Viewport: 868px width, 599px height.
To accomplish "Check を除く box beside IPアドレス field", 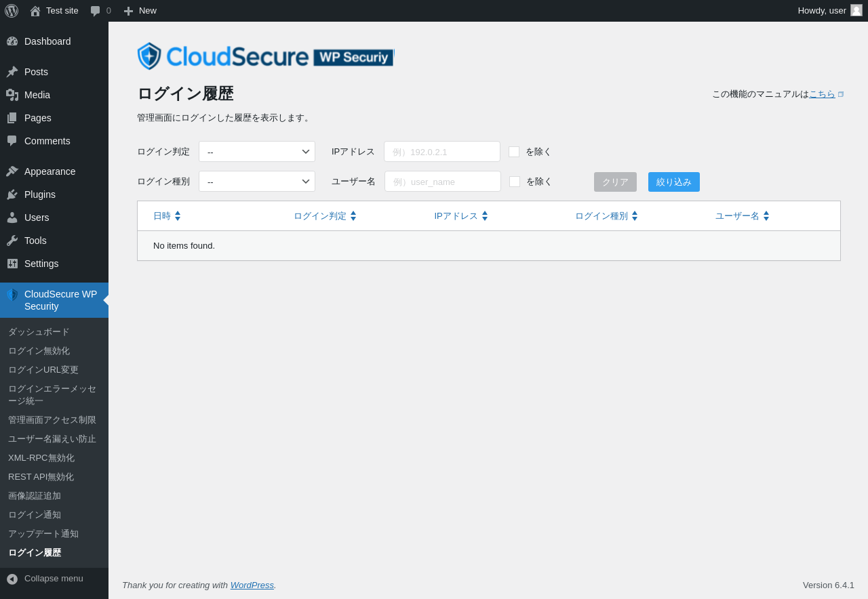I will point(514,152).
